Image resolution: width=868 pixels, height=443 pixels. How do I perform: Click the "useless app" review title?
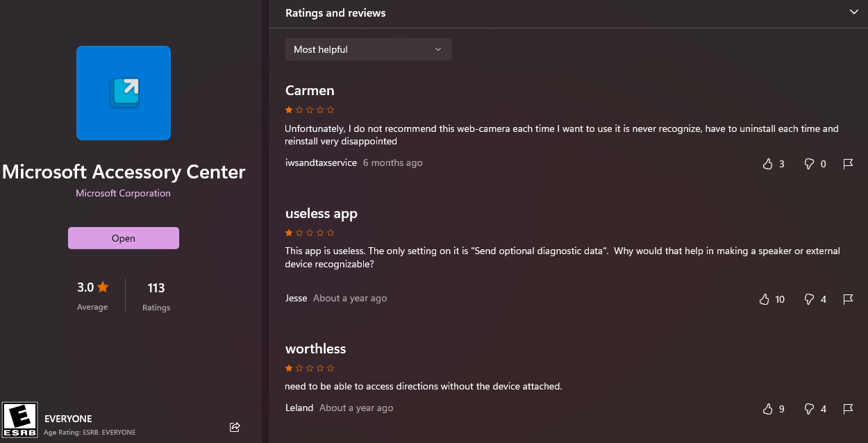[x=322, y=214]
